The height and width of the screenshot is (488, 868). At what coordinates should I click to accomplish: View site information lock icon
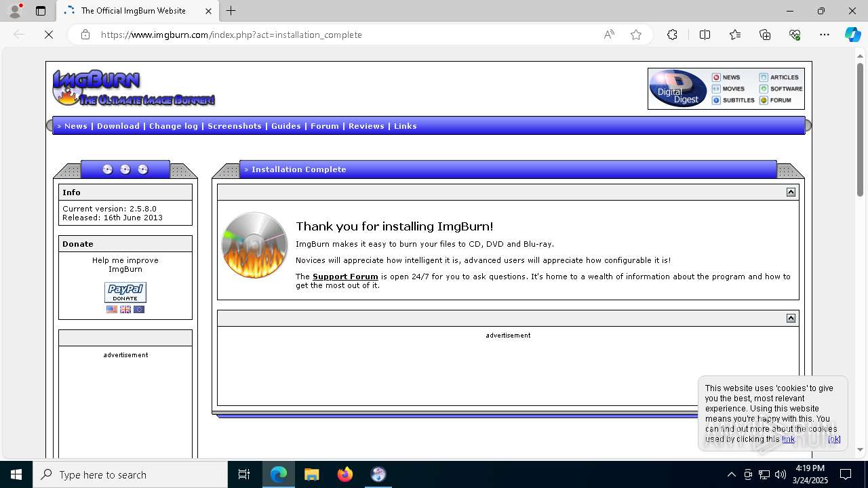[85, 35]
